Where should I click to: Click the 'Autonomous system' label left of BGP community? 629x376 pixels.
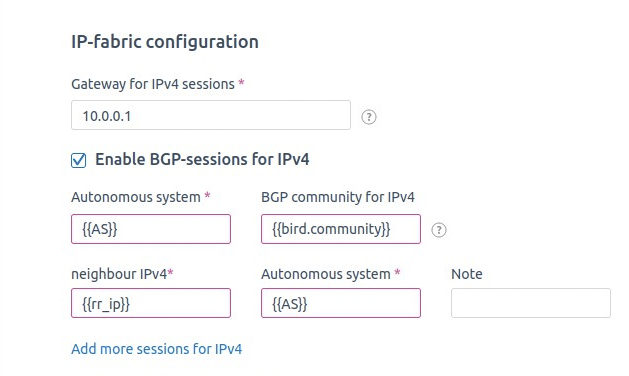[x=136, y=197]
